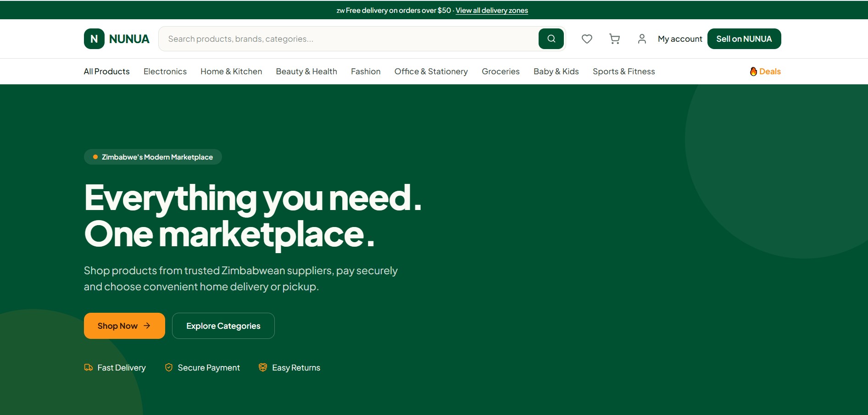Image resolution: width=868 pixels, height=415 pixels.
Task: Click the Shop Now button
Action: pos(124,326)
